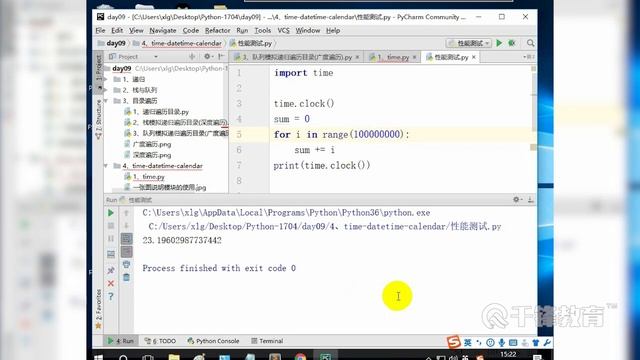The image size is (640, 360).
Task: Collapse the 4、time-datetime-calendar folder
Action: (106, 166)
